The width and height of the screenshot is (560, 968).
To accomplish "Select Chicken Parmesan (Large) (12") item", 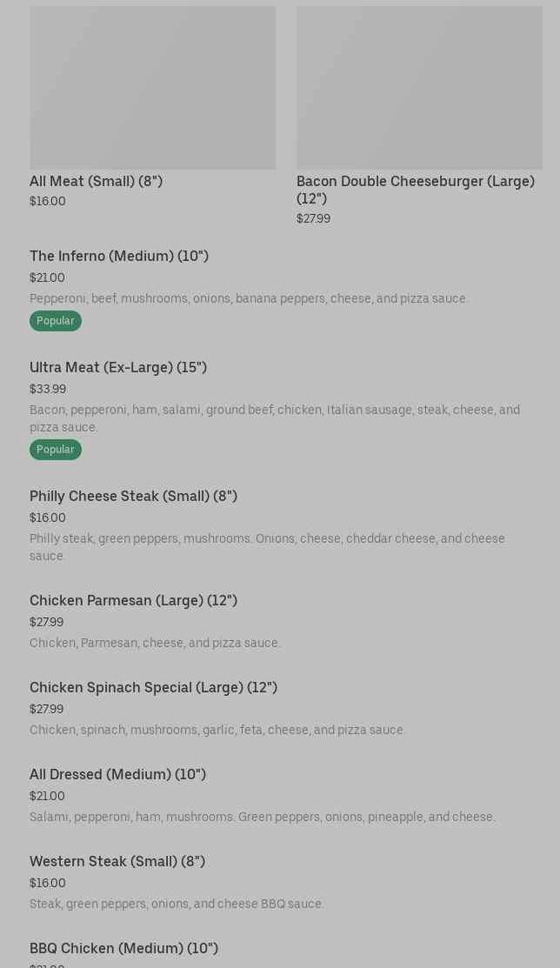I will pyautogui.click(x=133, y=600).
